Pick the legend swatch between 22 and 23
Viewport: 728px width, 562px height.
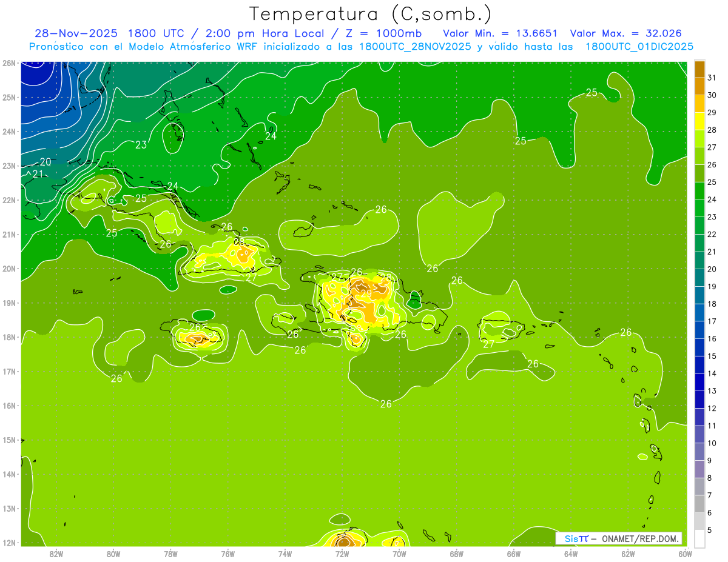[x=699, y=226]
